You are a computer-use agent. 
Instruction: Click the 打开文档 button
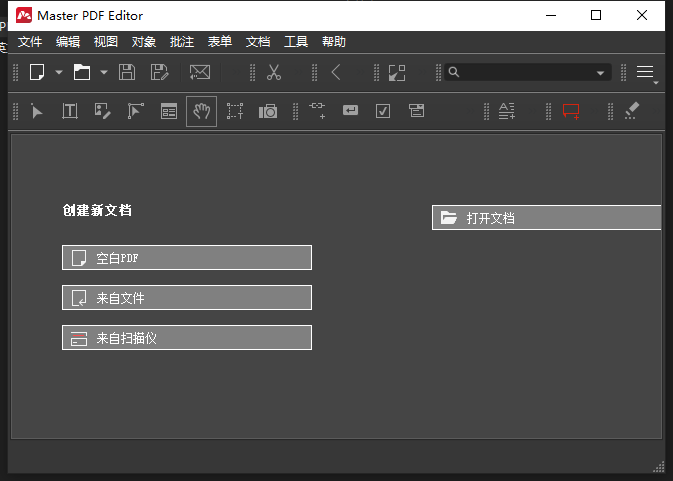pos(546,218)
